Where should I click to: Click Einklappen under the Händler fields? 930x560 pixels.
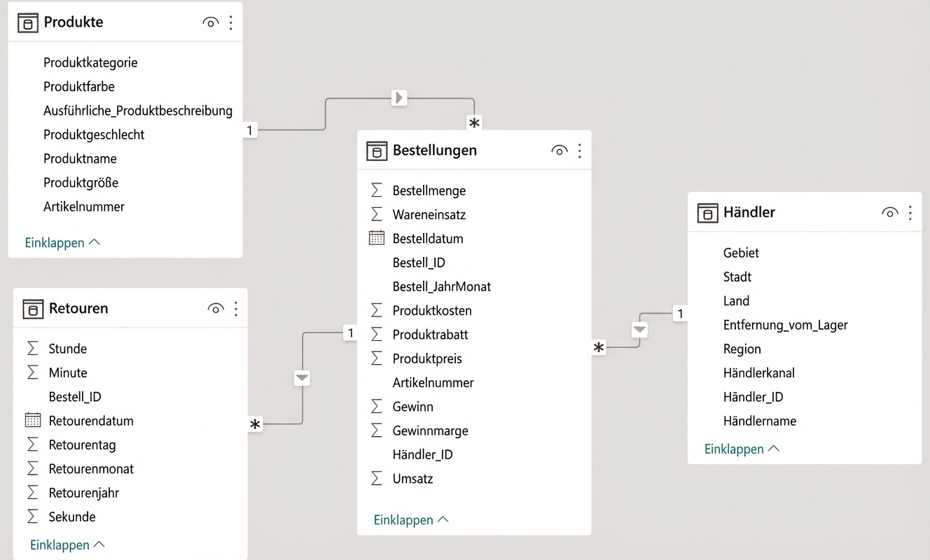(735, 449)
